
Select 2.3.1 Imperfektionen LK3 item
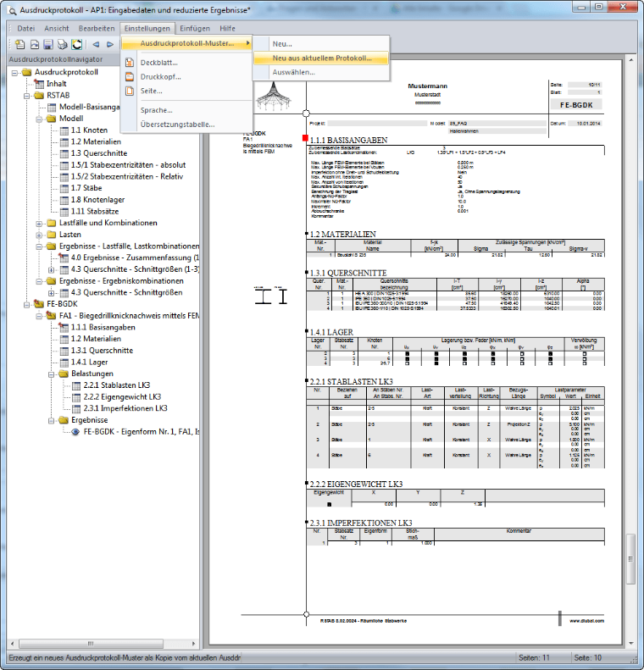pyautogui.click(x=125, y=408)
